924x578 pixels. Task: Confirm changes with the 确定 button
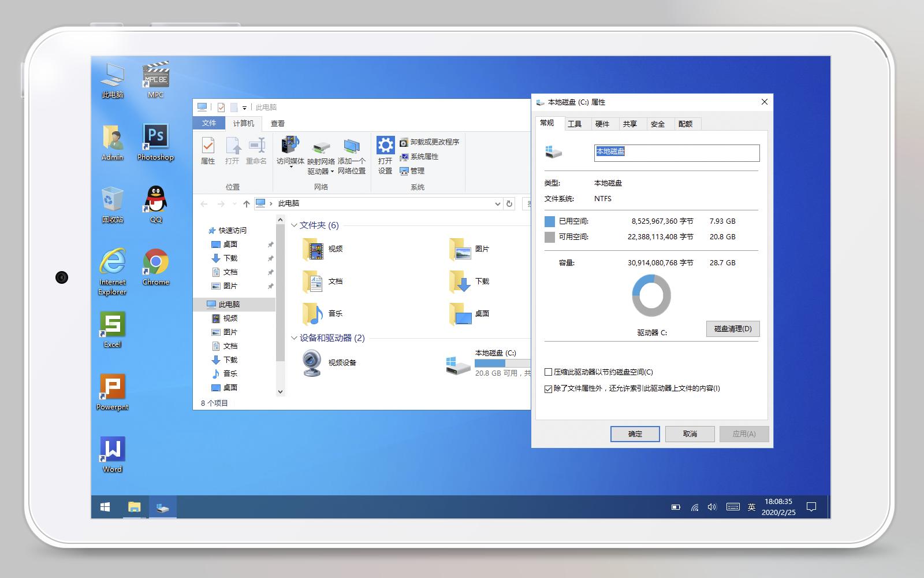635,433
